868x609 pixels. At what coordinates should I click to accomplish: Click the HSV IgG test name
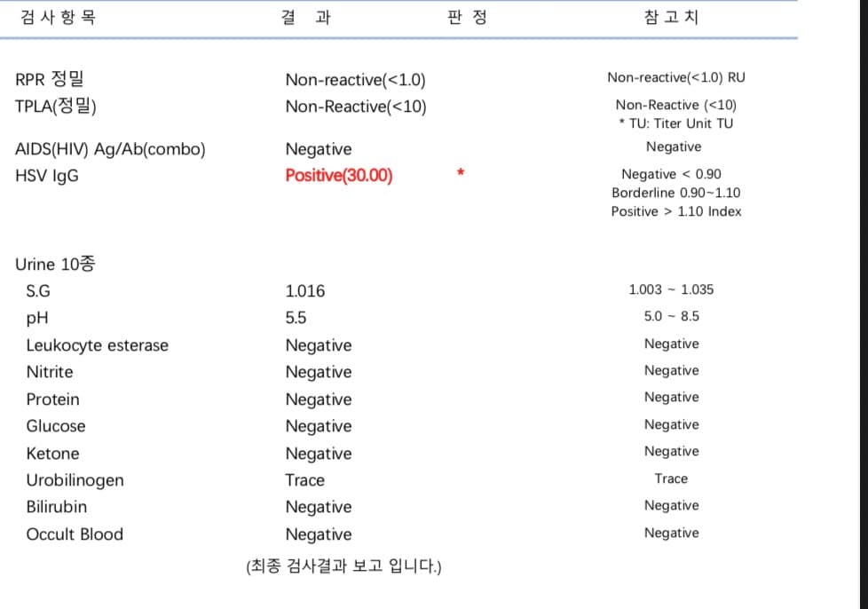[x=47, y=176]
